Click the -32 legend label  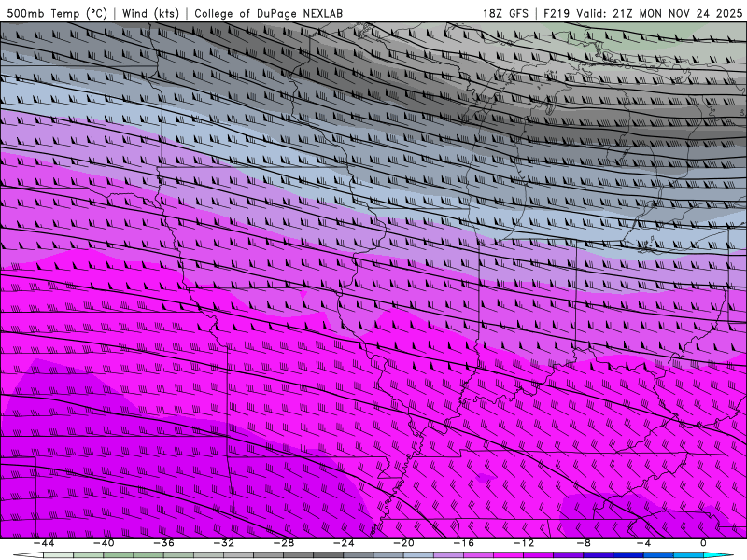224,543
